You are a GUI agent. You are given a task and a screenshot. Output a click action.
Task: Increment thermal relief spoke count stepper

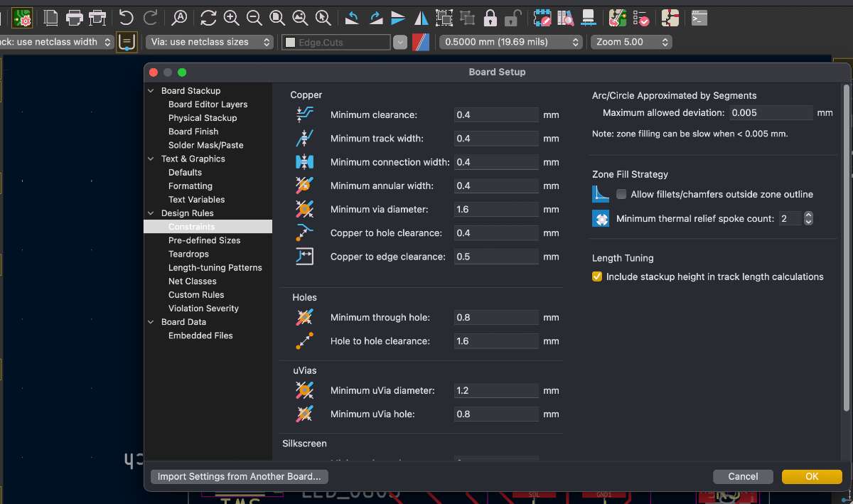808,215
